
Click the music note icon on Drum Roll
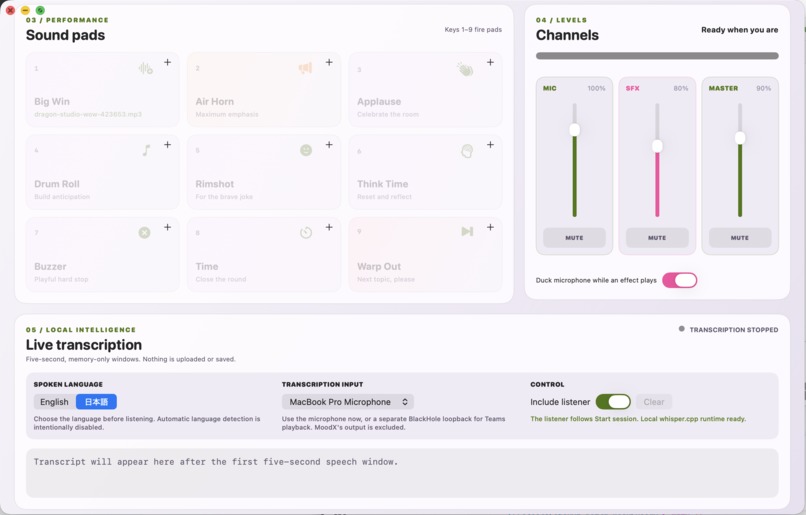coord(146,150)
